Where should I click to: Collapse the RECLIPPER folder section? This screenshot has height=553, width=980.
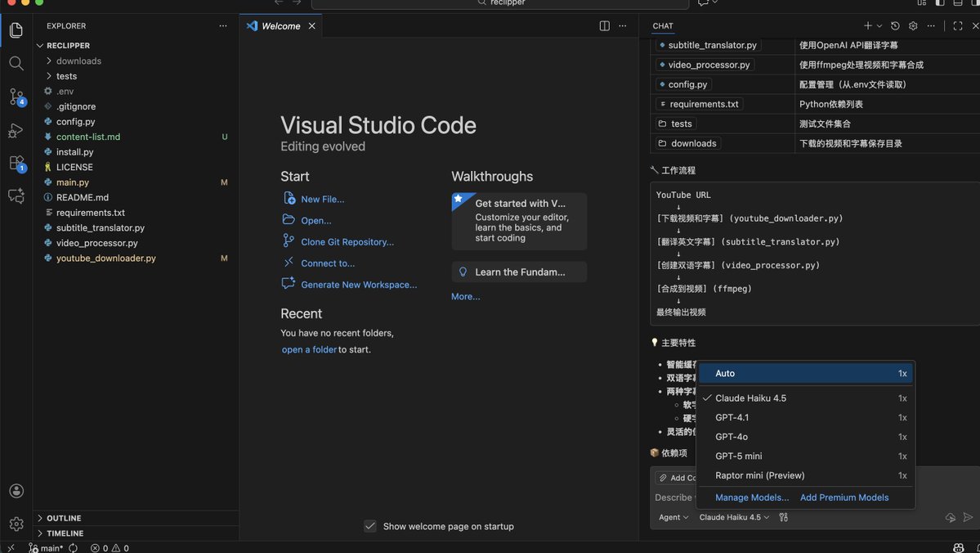click(68, 46)
